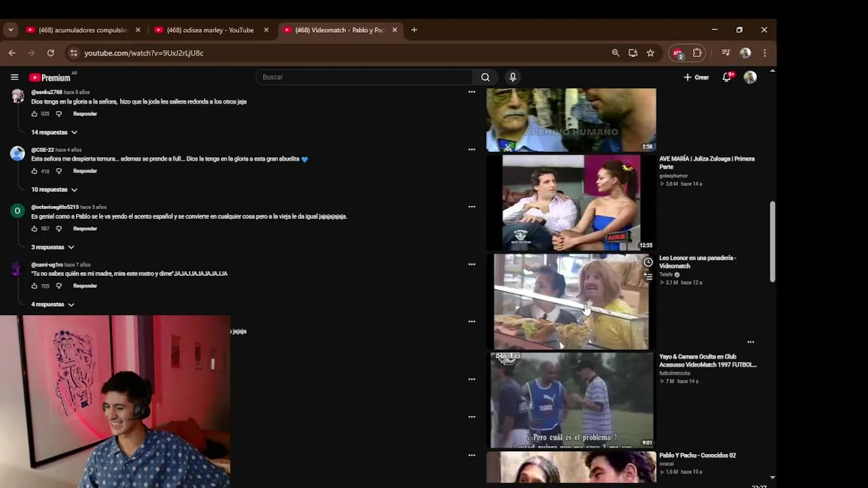Image resolution: width=868 pixels, height=488 pixels.
Task: Open Pablo Y Pachu - Conocidos 02 title
Action: click(697, 455)
